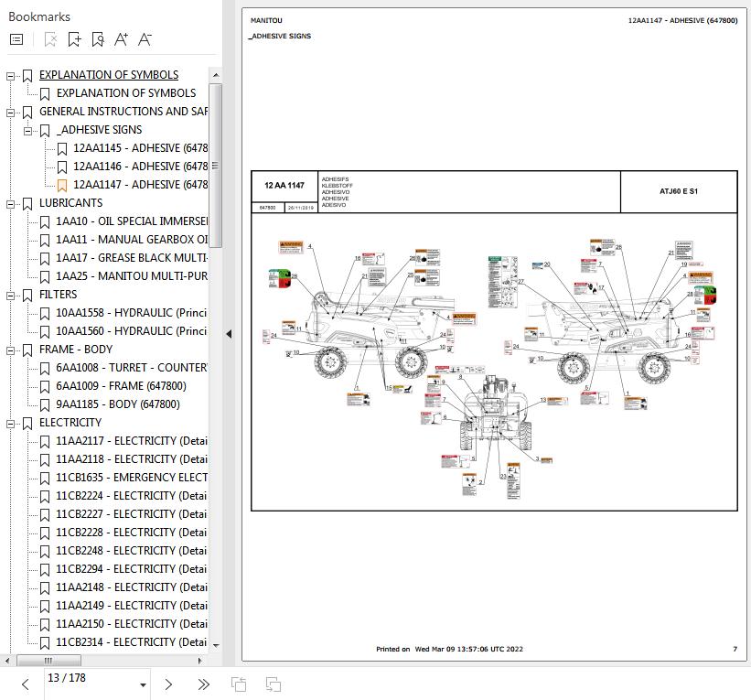Decrease bookmark text size with A- icon
The image size is (751, 700).
pyautogui.click(x=145, y=39)
